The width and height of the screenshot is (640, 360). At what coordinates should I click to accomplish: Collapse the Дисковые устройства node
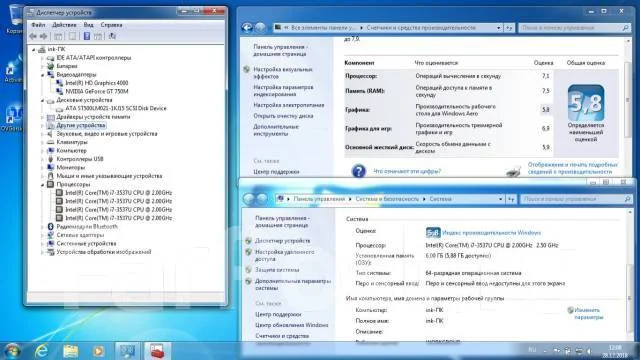coord(42,100)
